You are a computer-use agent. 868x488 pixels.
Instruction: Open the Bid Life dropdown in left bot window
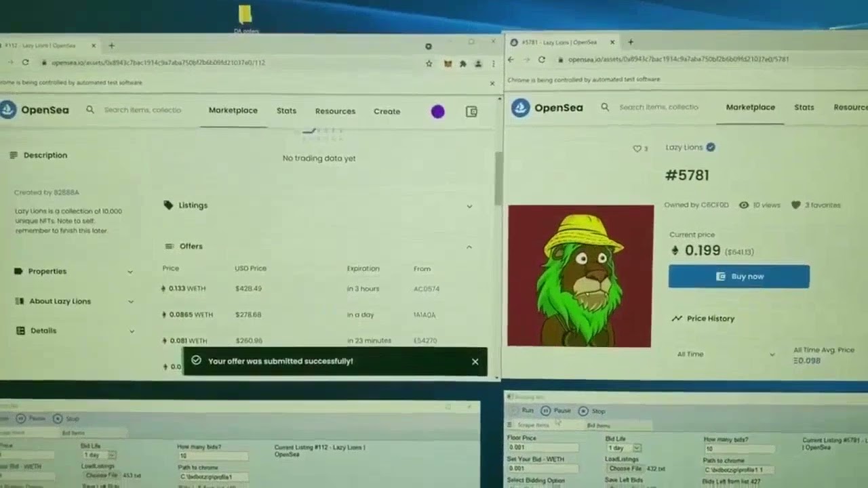[99, 455]
